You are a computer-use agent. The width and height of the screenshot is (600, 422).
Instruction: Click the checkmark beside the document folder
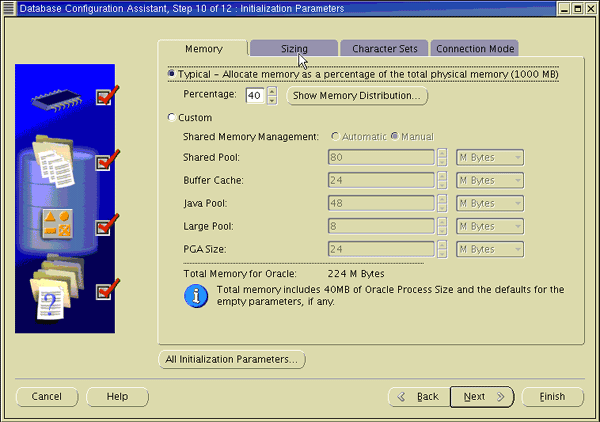[107, 161]
